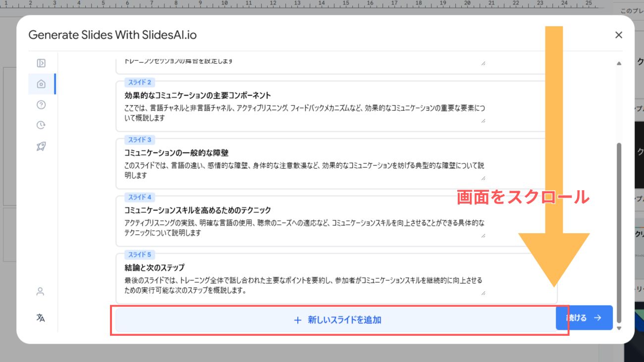
Task: Click the scrollbar down arrow in the dialog
Action: tap(619, 328)
